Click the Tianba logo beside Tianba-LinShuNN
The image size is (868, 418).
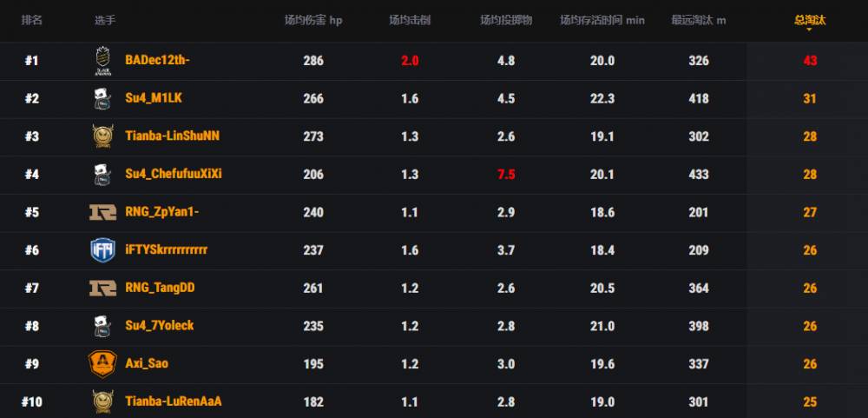(102, 136)
